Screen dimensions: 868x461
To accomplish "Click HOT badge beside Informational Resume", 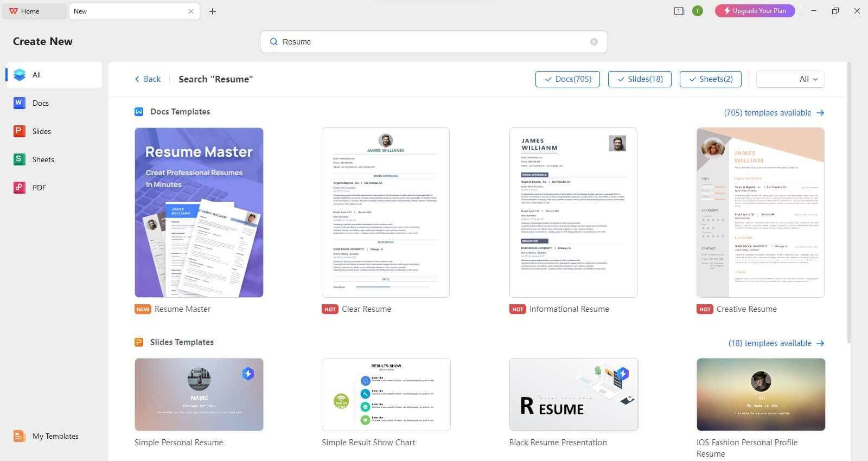I will [518, 309].
